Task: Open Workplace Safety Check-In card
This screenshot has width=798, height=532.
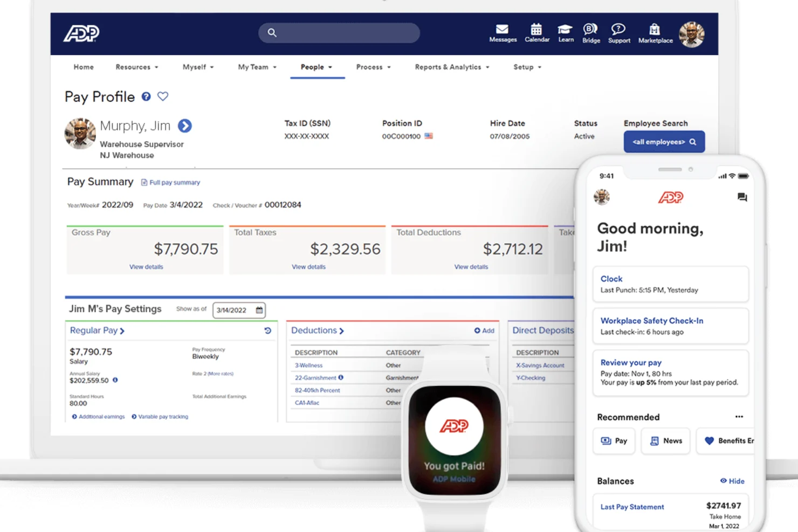Action: click(x=670, y=326)
